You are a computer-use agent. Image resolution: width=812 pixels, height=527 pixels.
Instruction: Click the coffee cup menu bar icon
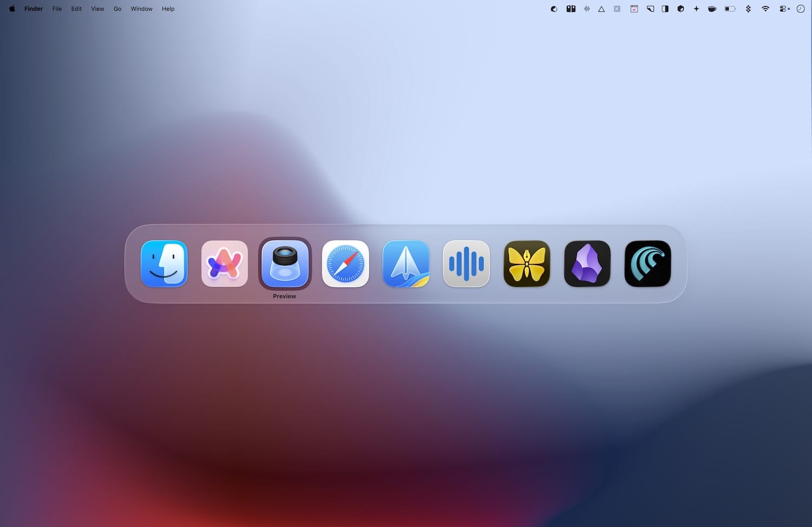pos(712,9)
